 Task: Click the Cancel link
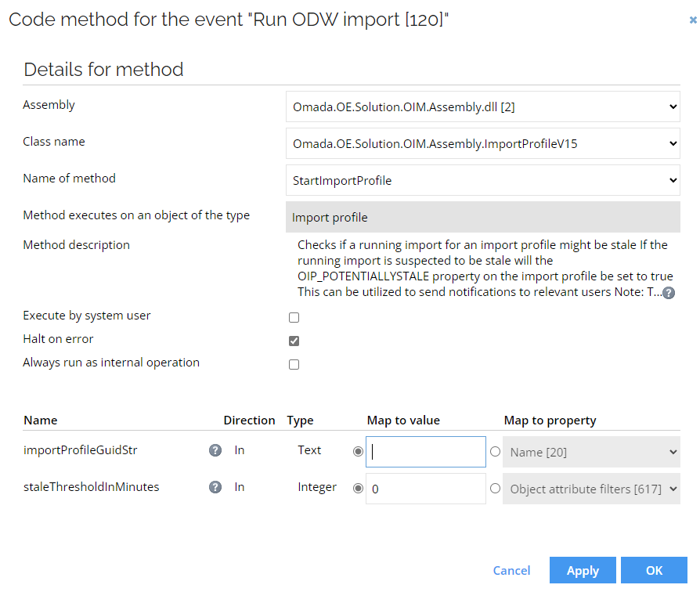click(x=511, y=570)
